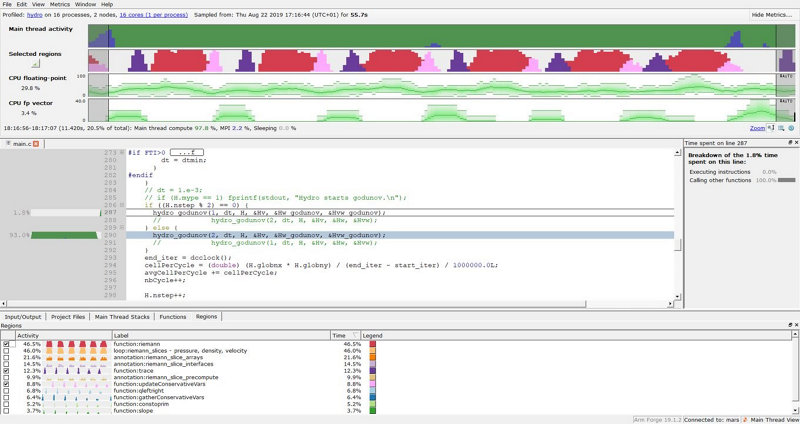Click the red legend swatch for function:riemann
This screenshot has height=424, width=800.
(x=372, y=344)
